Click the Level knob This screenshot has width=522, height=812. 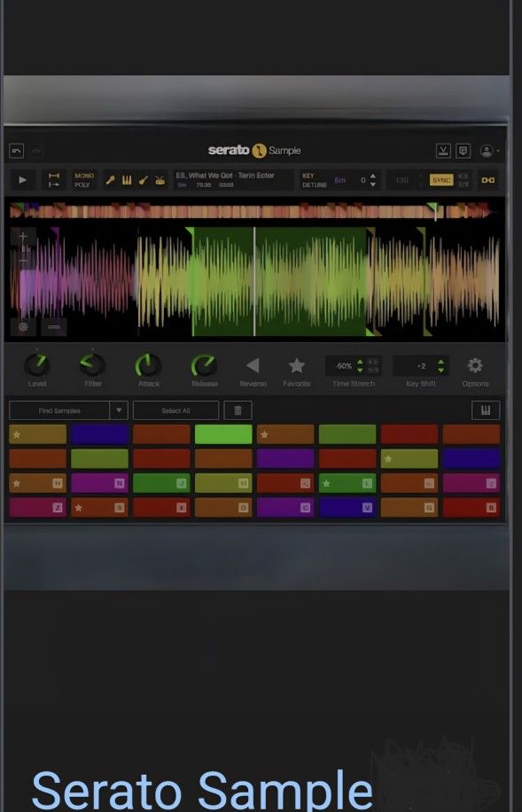pyautogui.click(x=36, y=365)
